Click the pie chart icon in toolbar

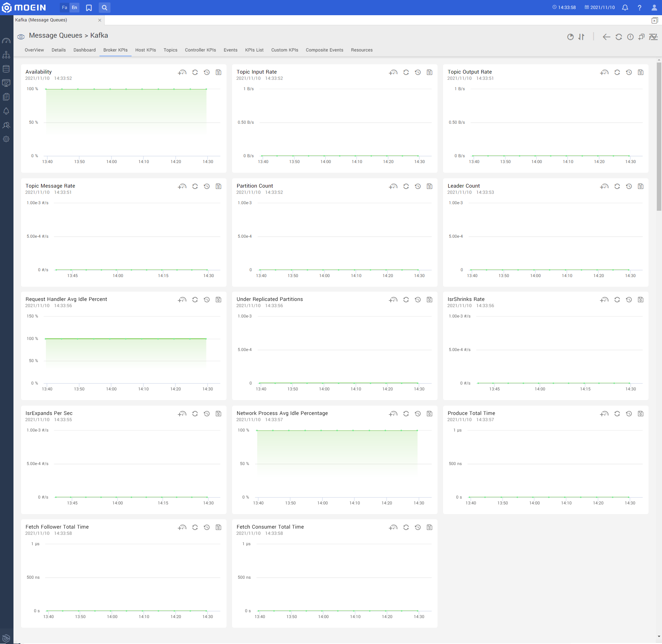point(570,37)
